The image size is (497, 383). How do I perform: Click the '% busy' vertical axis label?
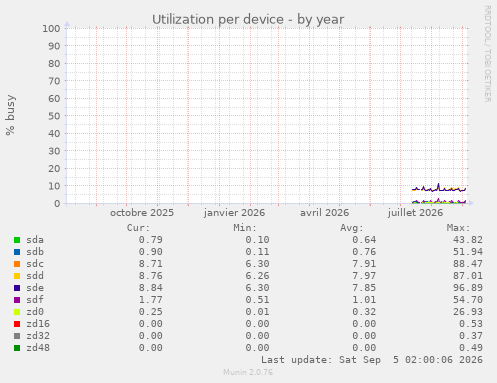(10, 115)
